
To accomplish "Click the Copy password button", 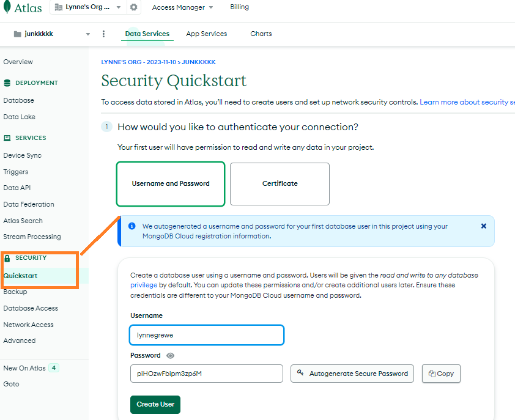I will tap(441, 374).
